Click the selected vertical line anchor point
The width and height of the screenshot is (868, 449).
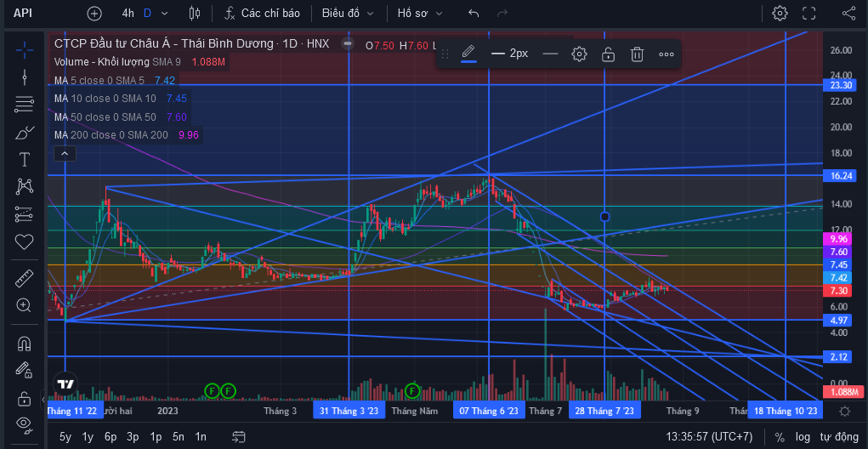604,217
